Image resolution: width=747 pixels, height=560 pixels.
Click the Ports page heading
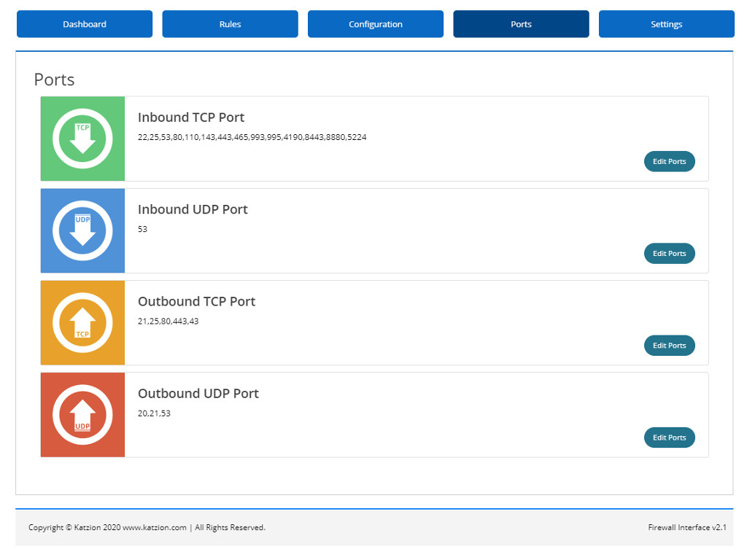54,79
